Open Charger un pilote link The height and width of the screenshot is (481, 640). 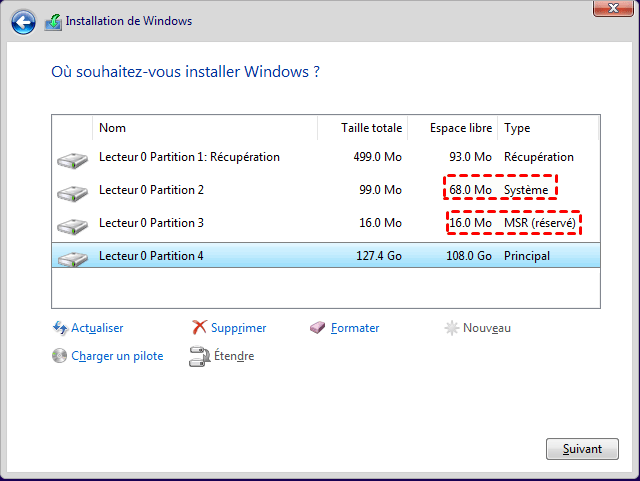tap(117, 356)
